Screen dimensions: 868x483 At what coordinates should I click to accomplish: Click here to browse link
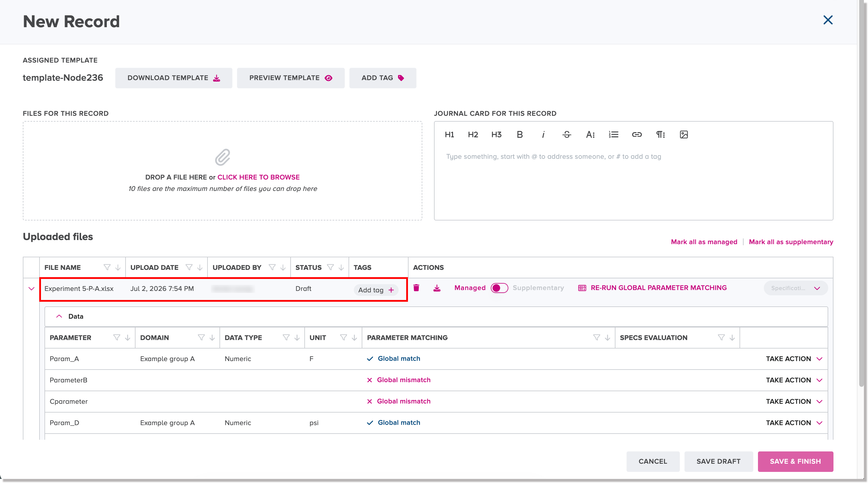click(x=258, y=177)
